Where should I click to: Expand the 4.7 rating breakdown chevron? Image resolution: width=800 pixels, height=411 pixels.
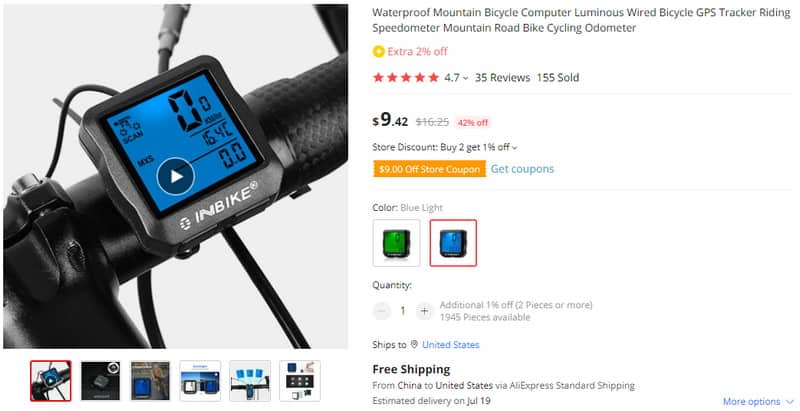465,79
